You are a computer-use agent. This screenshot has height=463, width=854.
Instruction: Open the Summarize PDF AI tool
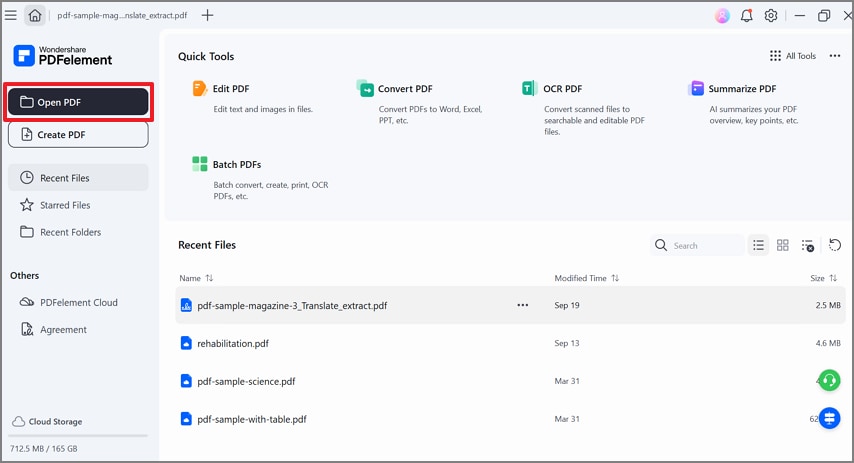697,89
